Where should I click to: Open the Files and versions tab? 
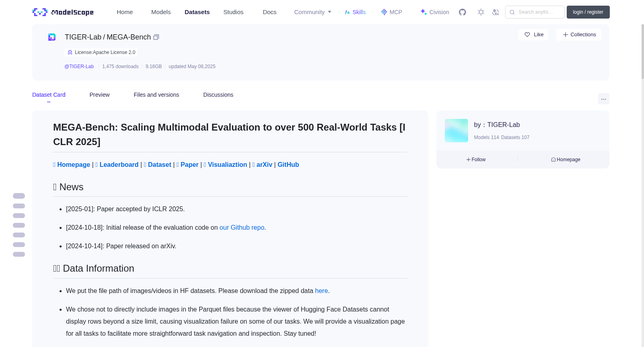(156, 95)
